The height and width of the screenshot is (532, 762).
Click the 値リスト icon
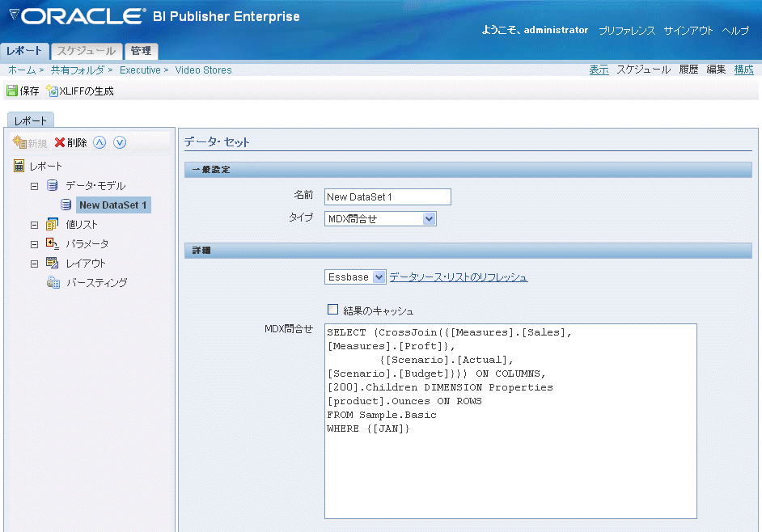52,224
